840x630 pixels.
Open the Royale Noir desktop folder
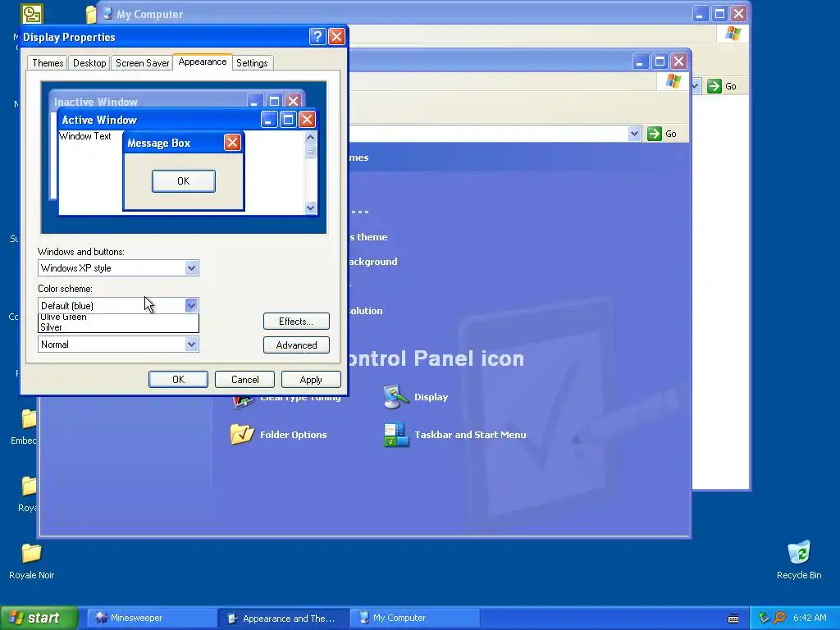(x=31, y=554)
